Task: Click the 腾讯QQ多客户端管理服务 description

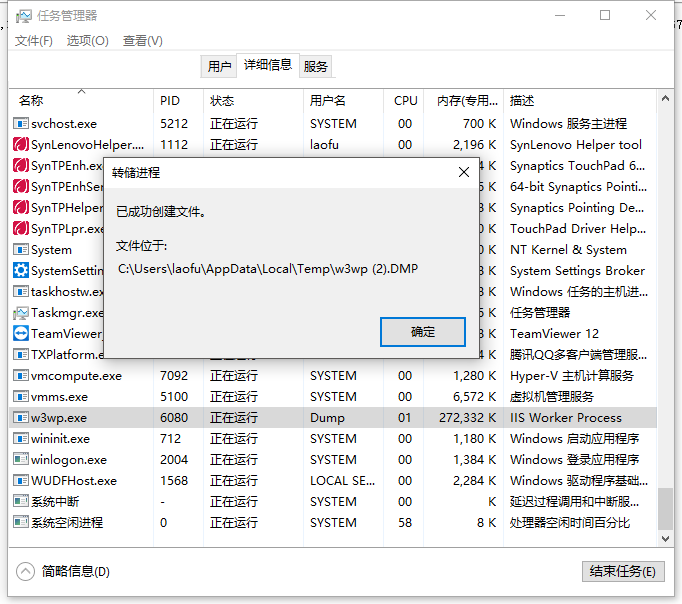Action: (578, 354)
